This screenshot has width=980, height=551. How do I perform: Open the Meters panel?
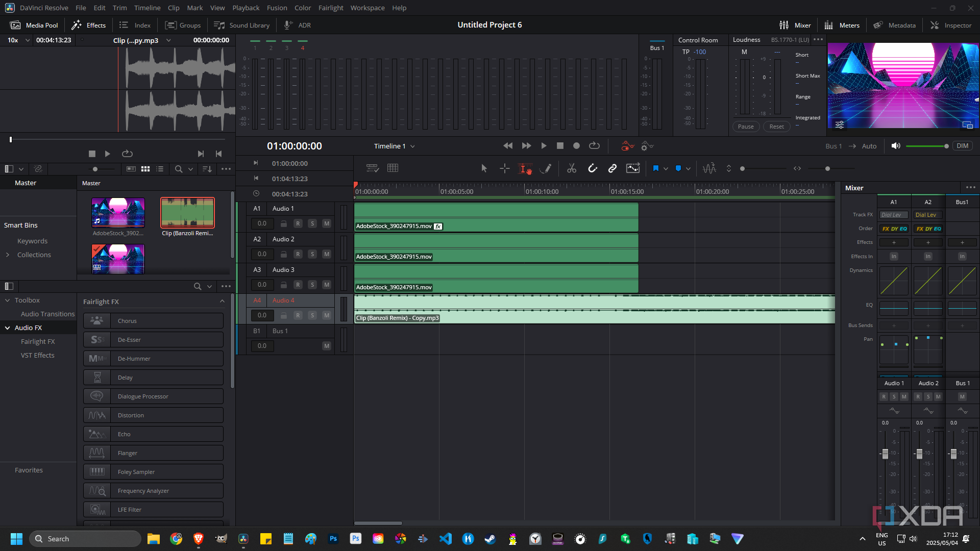tap(842, 25)
